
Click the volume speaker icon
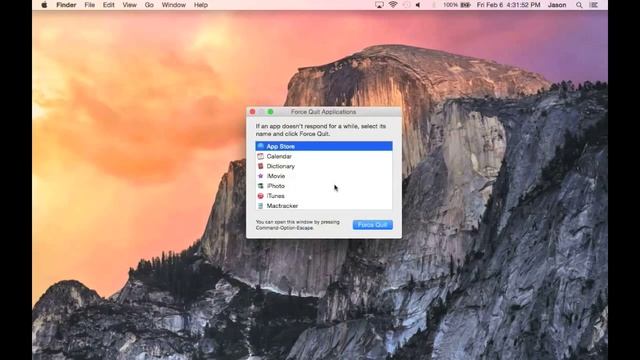coord(418,5)
